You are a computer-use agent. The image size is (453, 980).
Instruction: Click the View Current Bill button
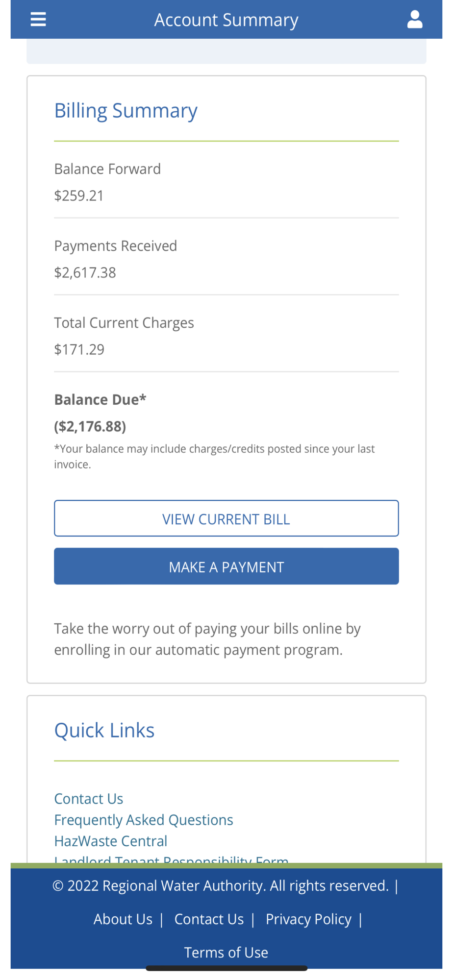point(226,518)
